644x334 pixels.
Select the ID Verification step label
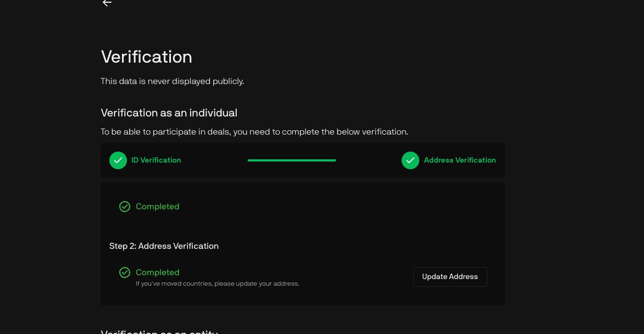(x=156, y=160)
